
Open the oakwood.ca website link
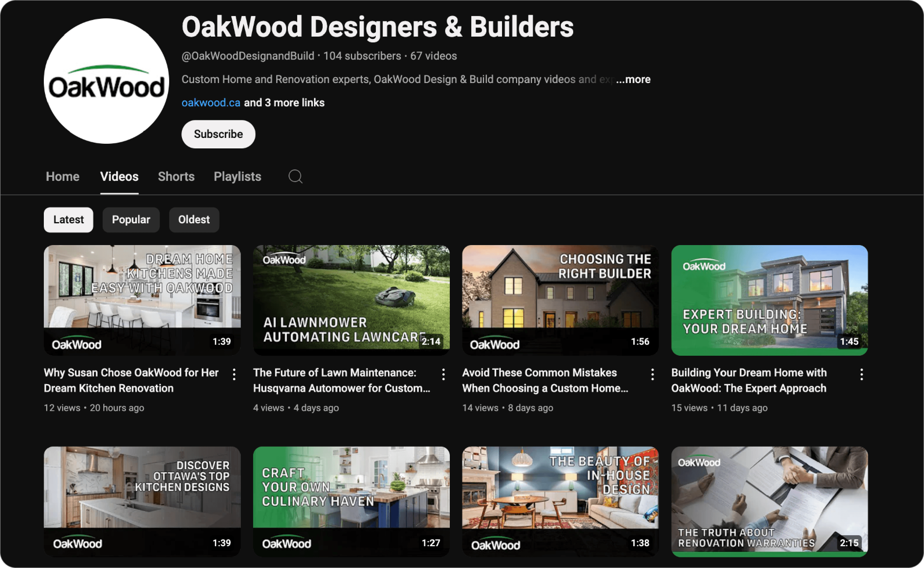211,103
